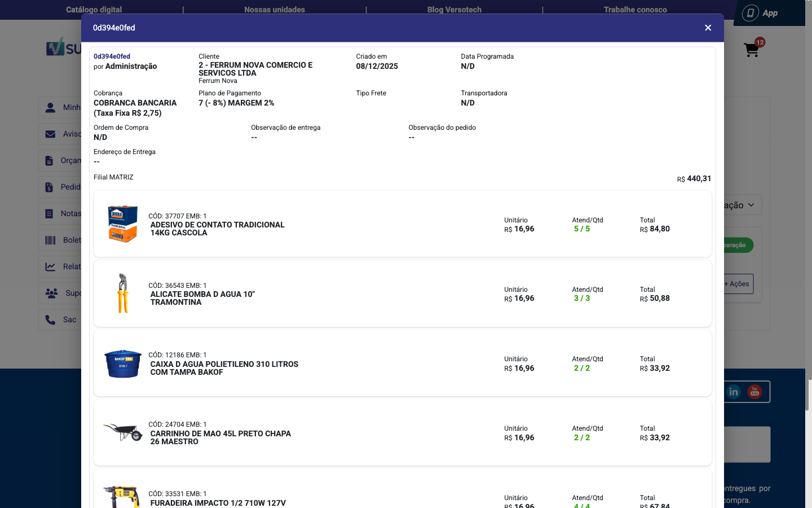
Task: Click the Minha conta person icon
Action: click(51, 107)
